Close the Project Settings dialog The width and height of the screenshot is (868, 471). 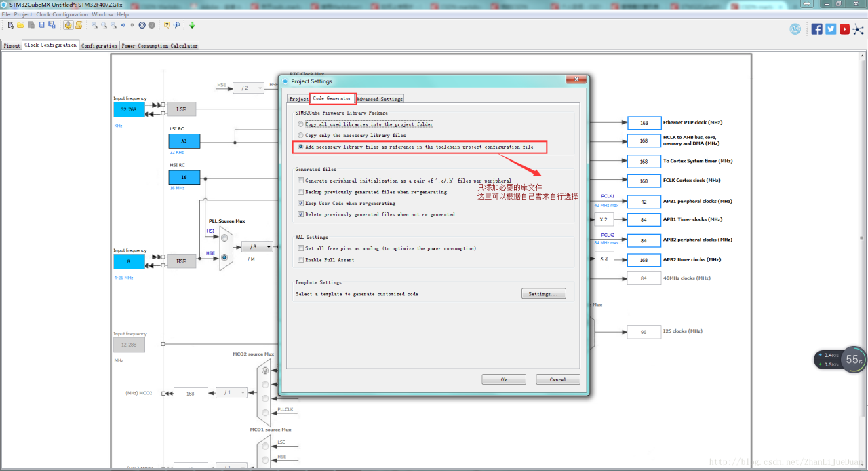pos(576,81)
